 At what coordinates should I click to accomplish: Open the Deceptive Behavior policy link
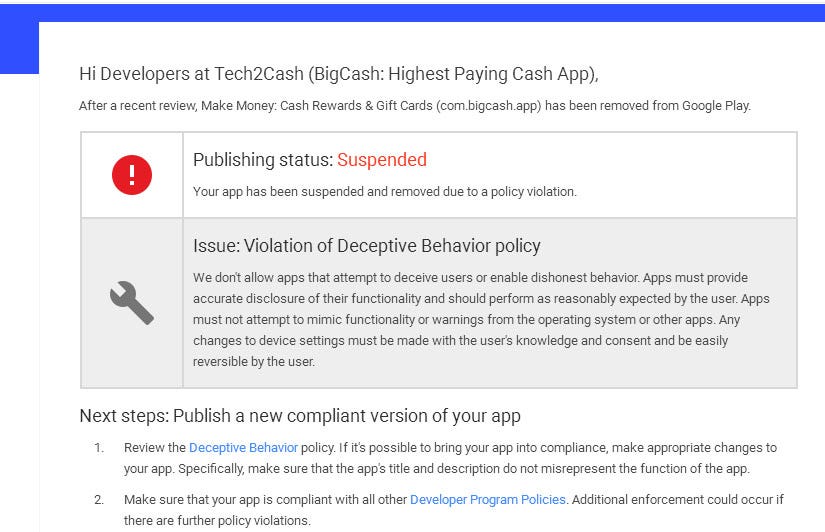[243, 448]
